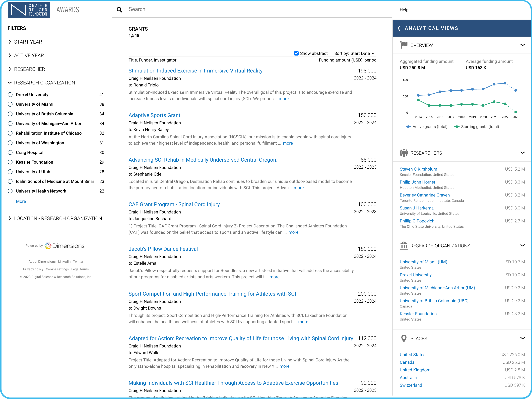Click the Researchers people icon
Screen dimensions: 532x399
[x=403, y=153]
